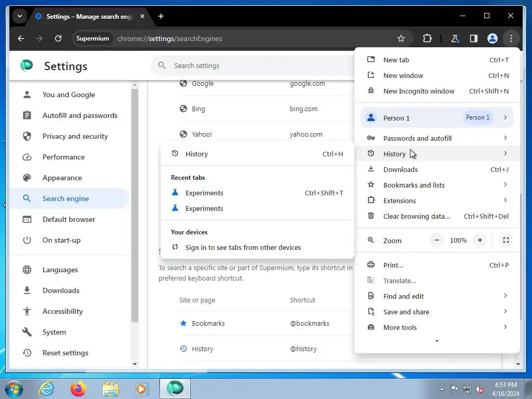The height and width of the screenshot is (399, 532).
Task: Click the Bing search engine row
Action: tap(267, 109)
